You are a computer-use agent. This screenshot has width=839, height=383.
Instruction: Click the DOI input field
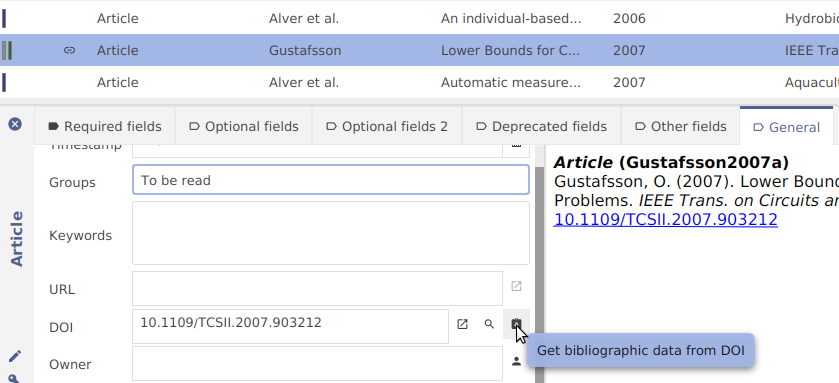[x=291, y=326]
